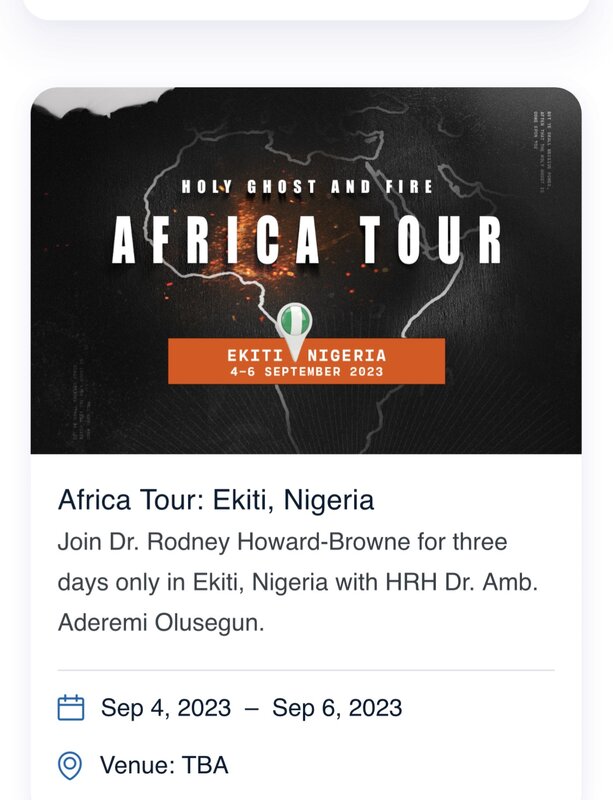Image resolution: width=613 pixels, height=800 pixels.
Task: Click the calendar icon beside the dates
Action: [70, 708]
